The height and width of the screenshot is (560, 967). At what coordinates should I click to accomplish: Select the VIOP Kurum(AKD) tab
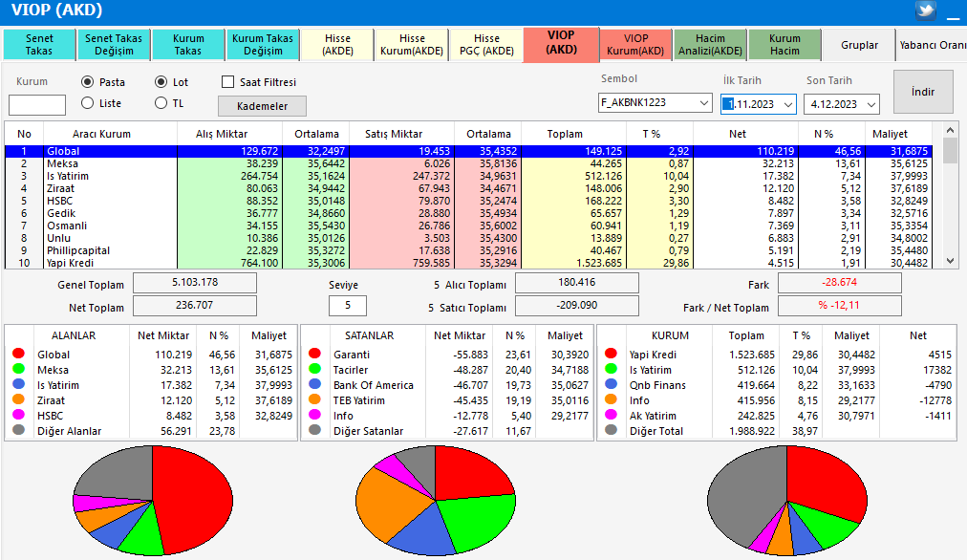point(635,44)
